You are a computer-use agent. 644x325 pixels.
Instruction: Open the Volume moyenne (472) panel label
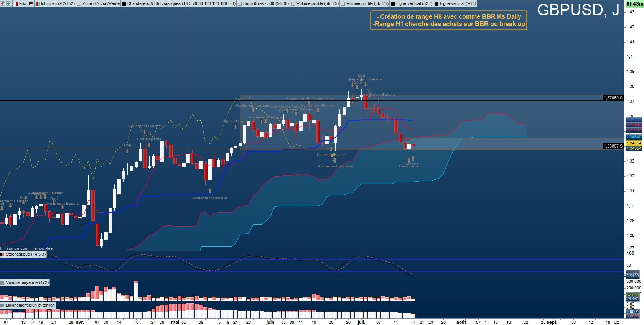pyautogui.click(x=25, y=282)
